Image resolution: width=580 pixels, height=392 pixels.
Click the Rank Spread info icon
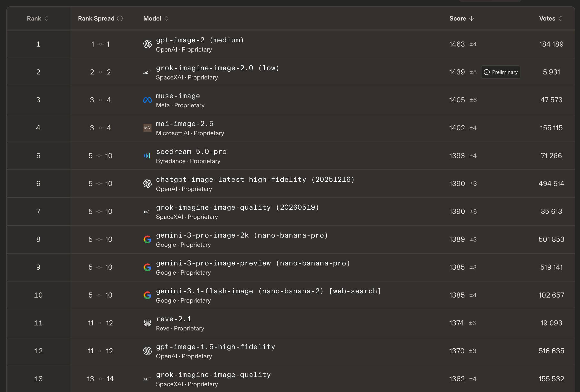click(120, 18)
